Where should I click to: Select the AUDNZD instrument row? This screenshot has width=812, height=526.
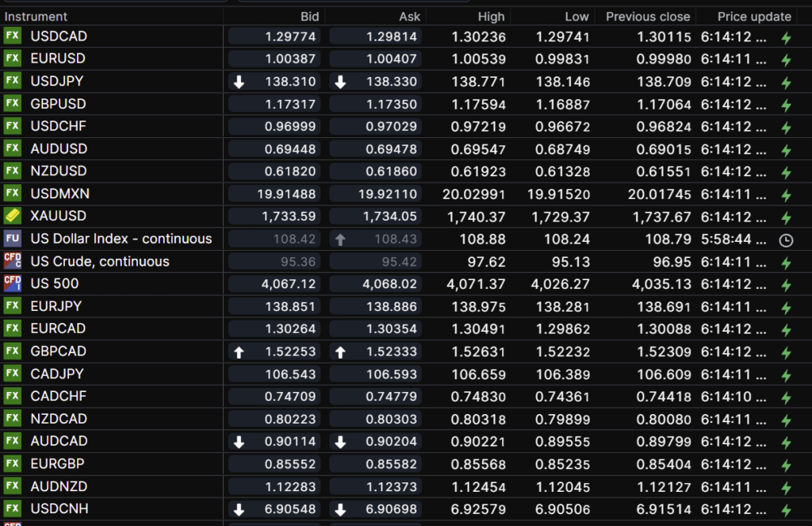click(59, 486)
